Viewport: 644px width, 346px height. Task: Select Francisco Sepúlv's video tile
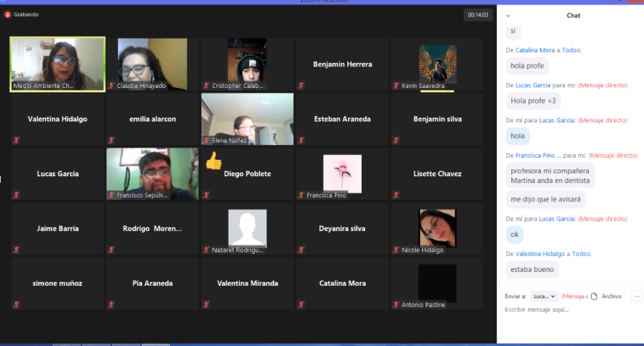point(152,173)
